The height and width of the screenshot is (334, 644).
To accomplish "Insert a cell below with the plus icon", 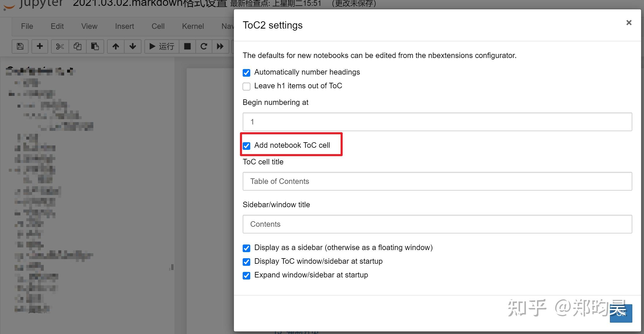I will point(40,46).
